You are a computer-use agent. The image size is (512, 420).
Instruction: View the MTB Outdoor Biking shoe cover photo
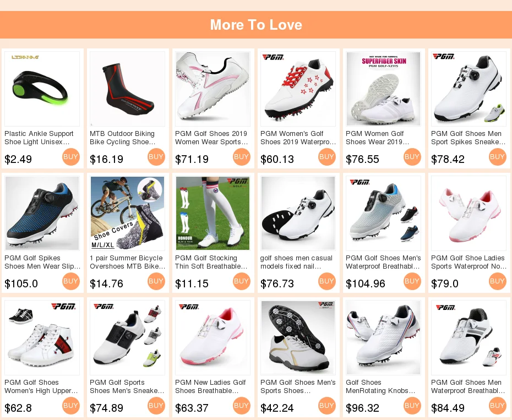[127, 89]
